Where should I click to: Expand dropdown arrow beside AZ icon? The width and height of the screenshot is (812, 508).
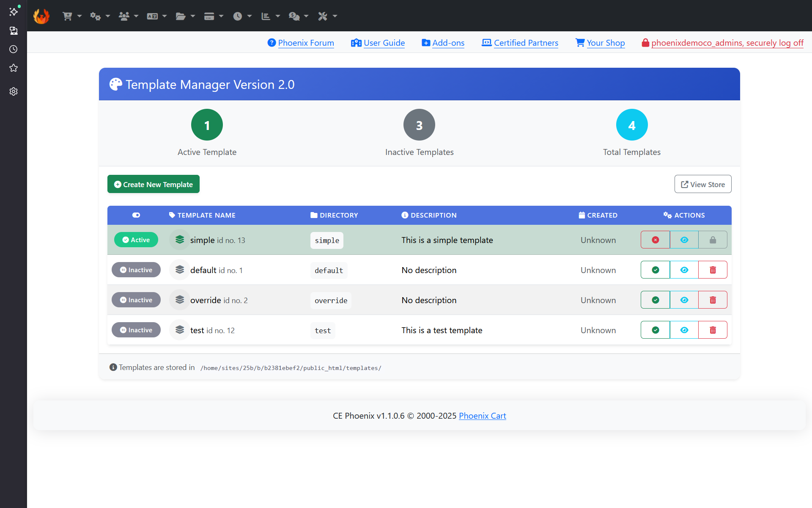(x=165, y=16)
